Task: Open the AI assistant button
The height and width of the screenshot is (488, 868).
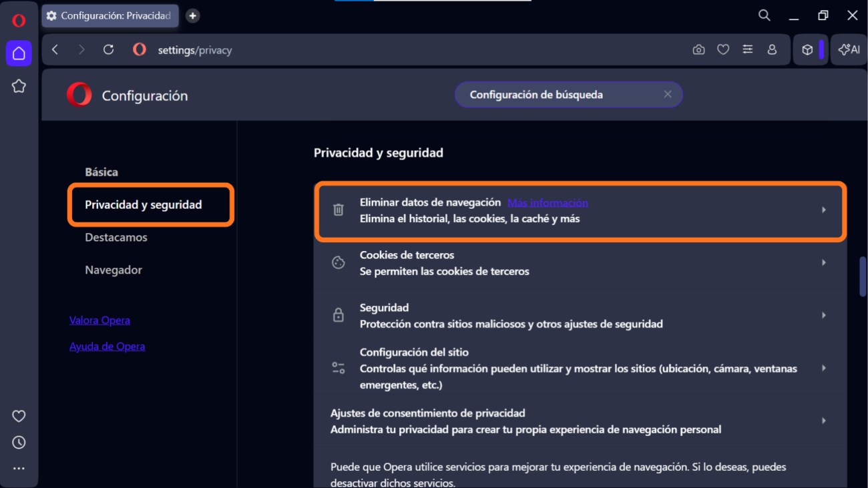Action: click(x=849, y=50)
